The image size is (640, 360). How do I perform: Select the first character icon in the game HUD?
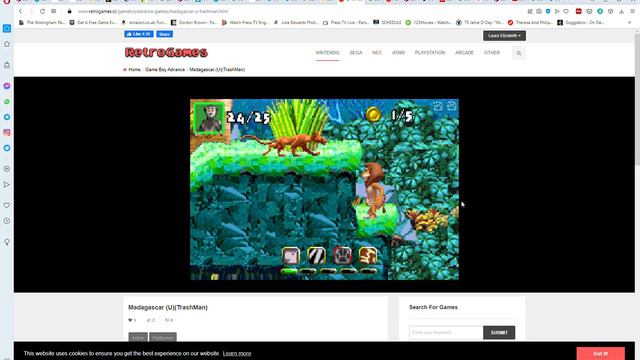[x=291, y=256]
